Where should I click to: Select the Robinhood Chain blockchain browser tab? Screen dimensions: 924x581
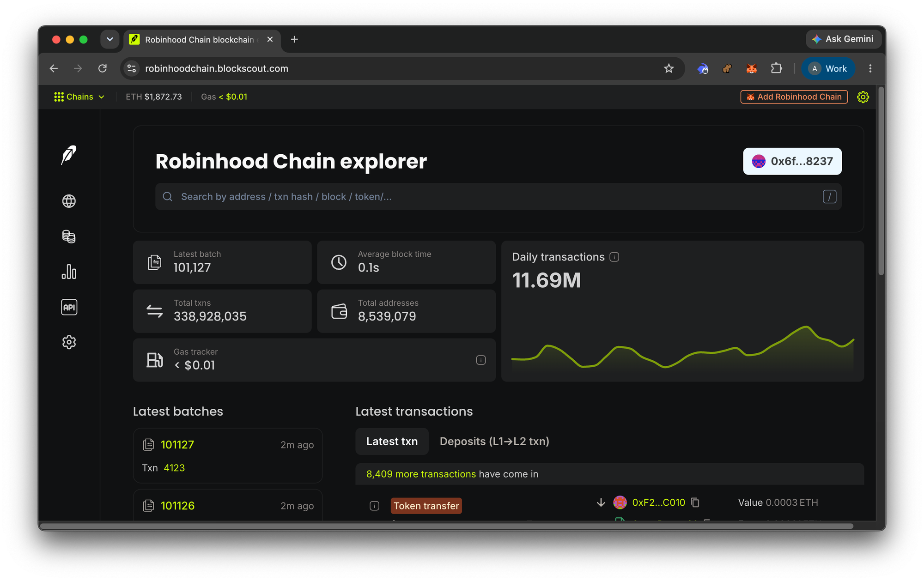click(x=201, y=40)
